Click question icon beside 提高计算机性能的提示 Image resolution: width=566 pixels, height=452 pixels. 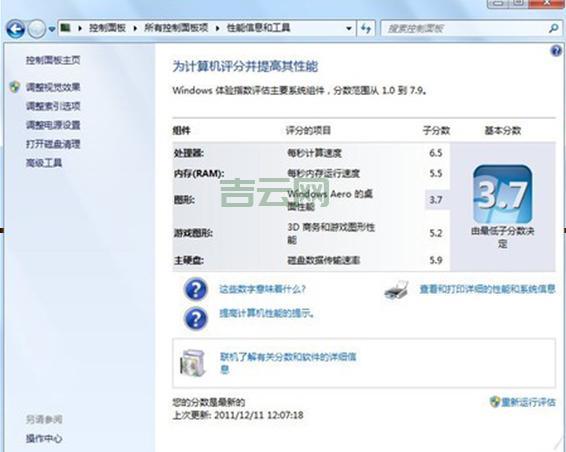(196, 318)
